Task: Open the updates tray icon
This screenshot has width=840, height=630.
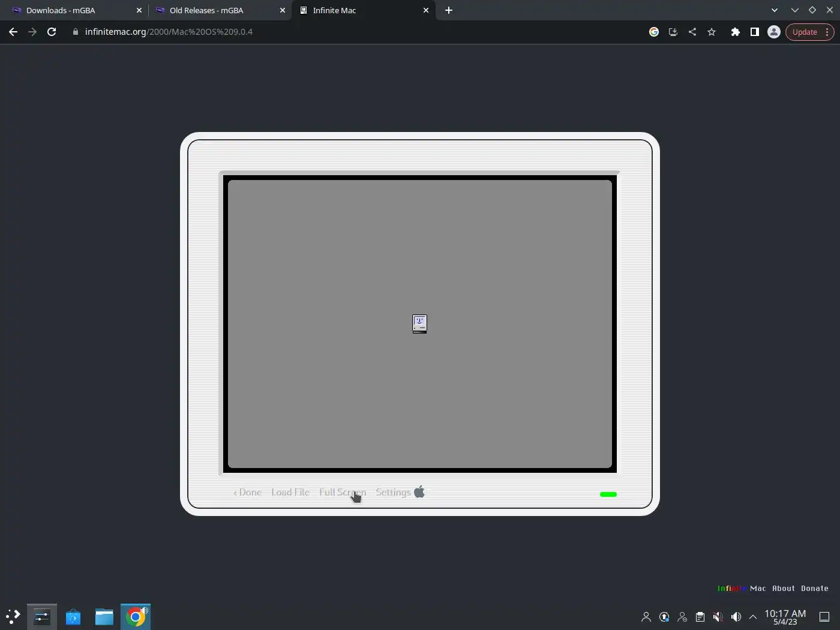Action: [x=664, y=617]
